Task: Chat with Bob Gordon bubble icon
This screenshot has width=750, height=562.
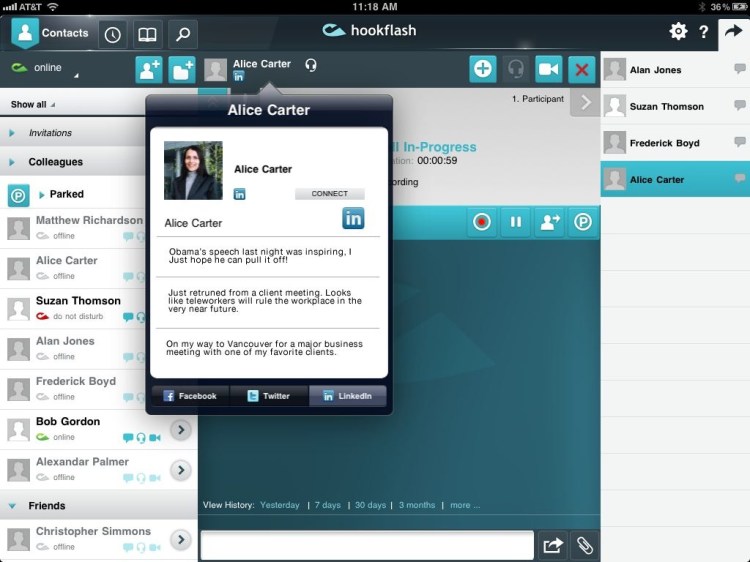Action: click(128, 437)
